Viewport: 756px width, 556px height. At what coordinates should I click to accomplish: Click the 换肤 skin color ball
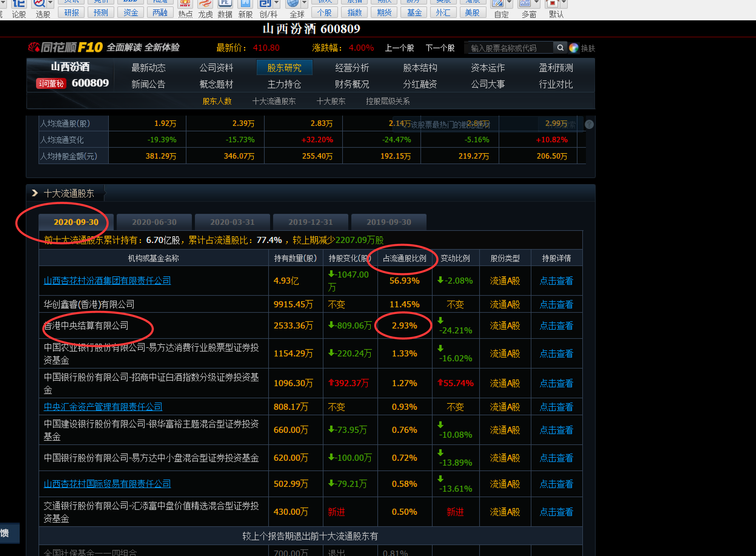click(x=574, y=48)
